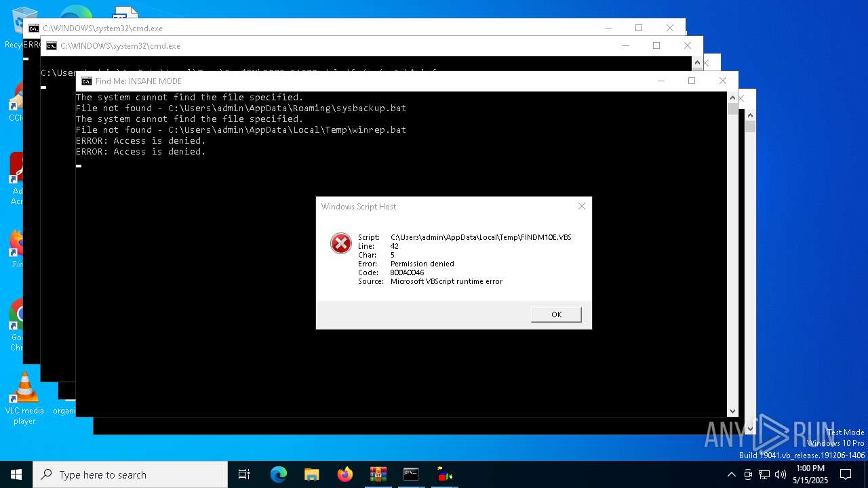Minimize the Find Me: INSANE MODE window

coord(660,81)
